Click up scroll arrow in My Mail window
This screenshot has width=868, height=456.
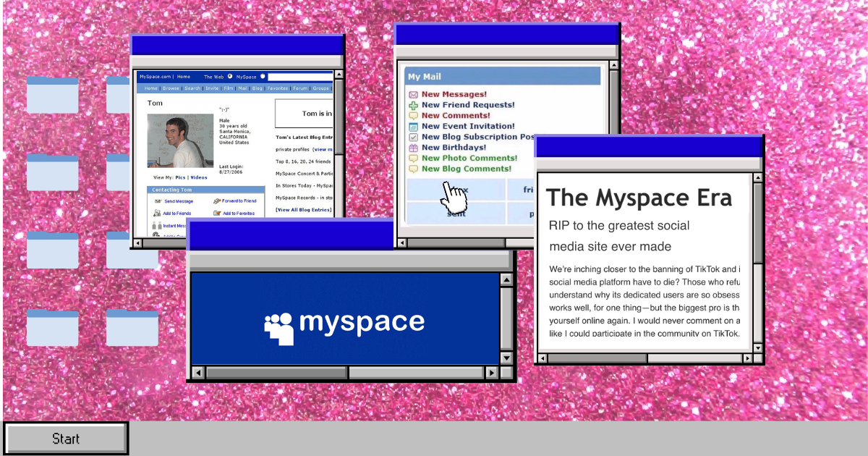(613, 64)
